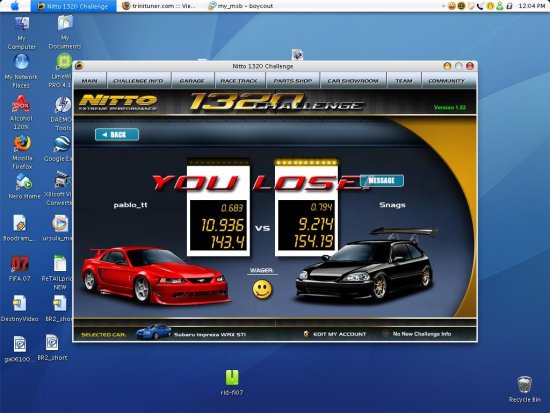Click pablo_tt elapsed time 10.936
The image size is (550, 413).
(x=222, y=225)
